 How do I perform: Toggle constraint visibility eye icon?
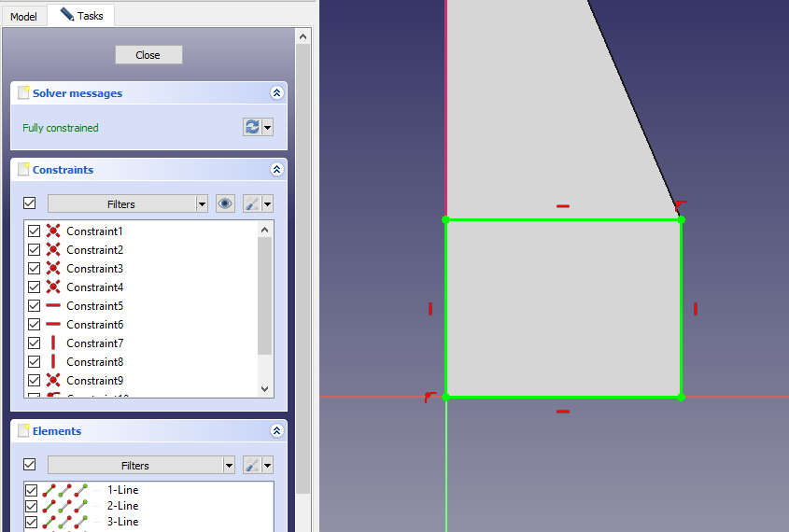click(x=225, y=203)
